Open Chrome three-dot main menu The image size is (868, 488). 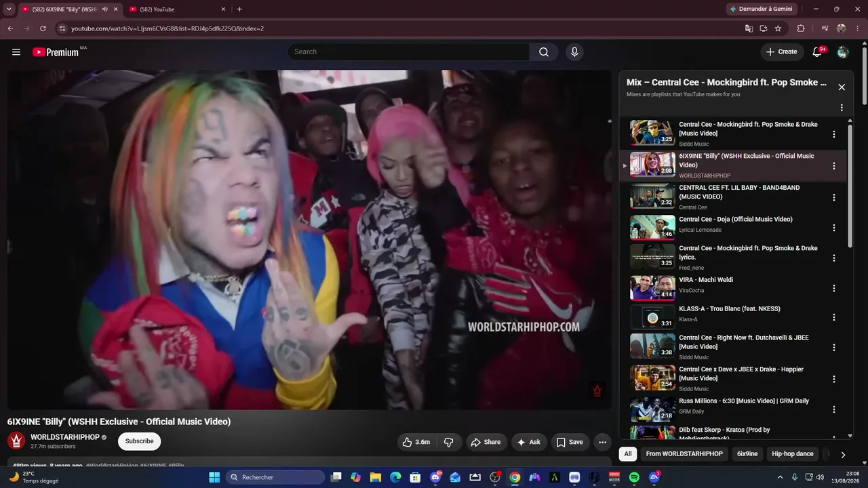click(857, 28)
